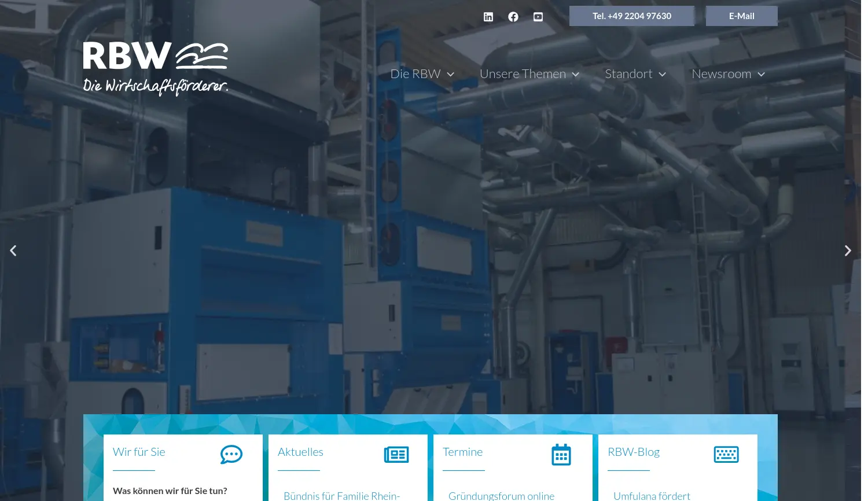868x501 pixels.
Task: Open the Bündnis für Familie Rhein article
Action: [x=341, y=495]
